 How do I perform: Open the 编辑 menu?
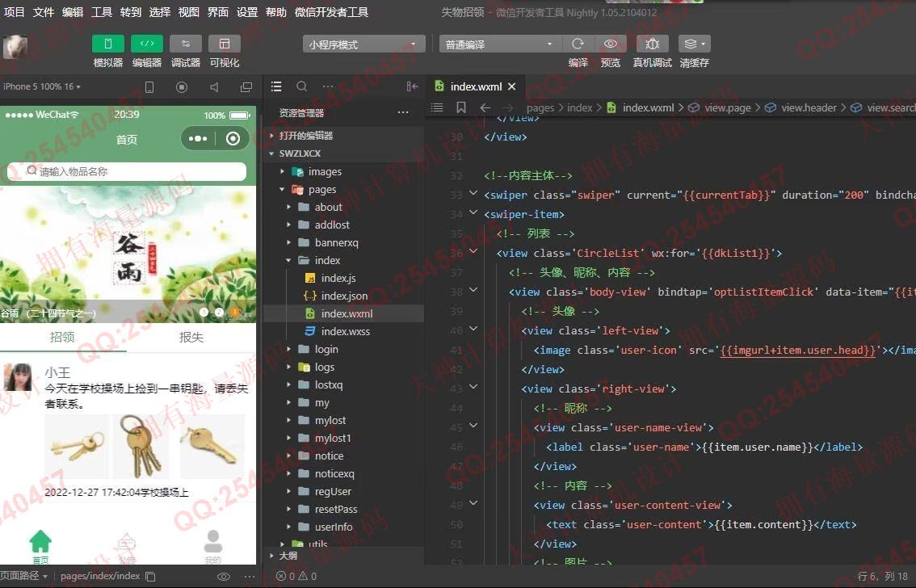tap(73, 11)
